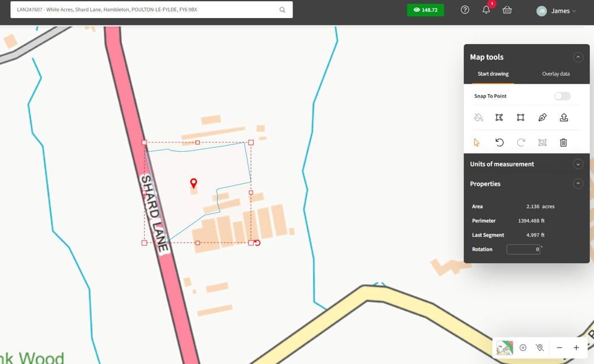Activate the selection cursor tool

(477, 142)
